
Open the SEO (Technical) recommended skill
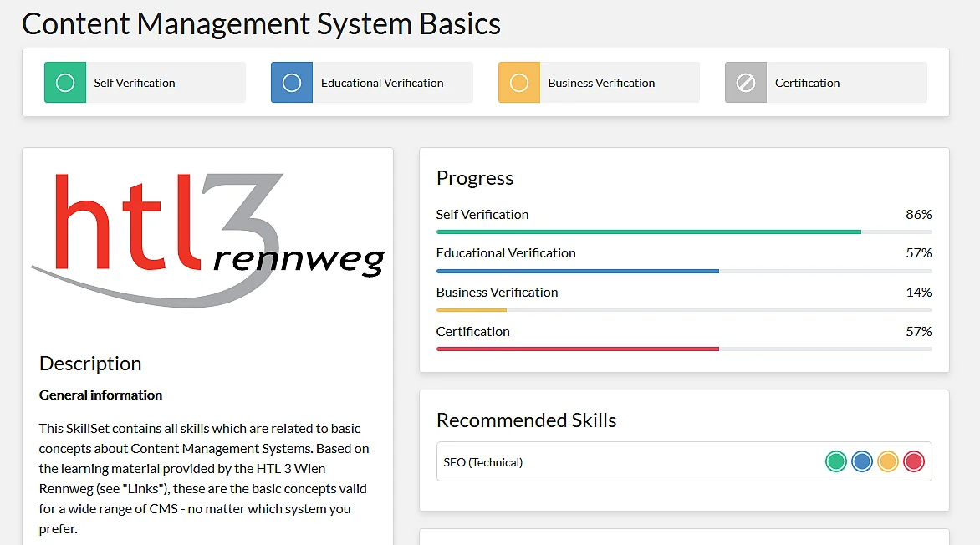pyautogui.click(x=483, y=462)
